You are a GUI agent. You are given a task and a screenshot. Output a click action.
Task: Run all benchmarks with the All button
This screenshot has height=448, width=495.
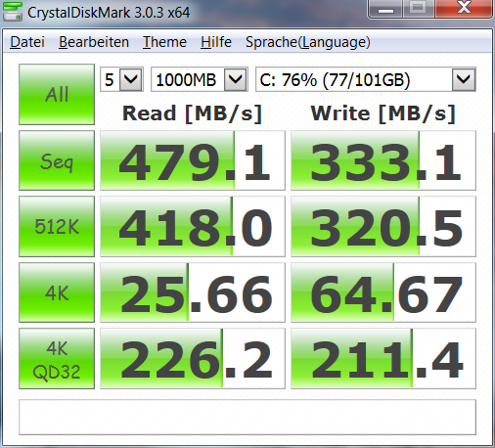coord(57,94)
